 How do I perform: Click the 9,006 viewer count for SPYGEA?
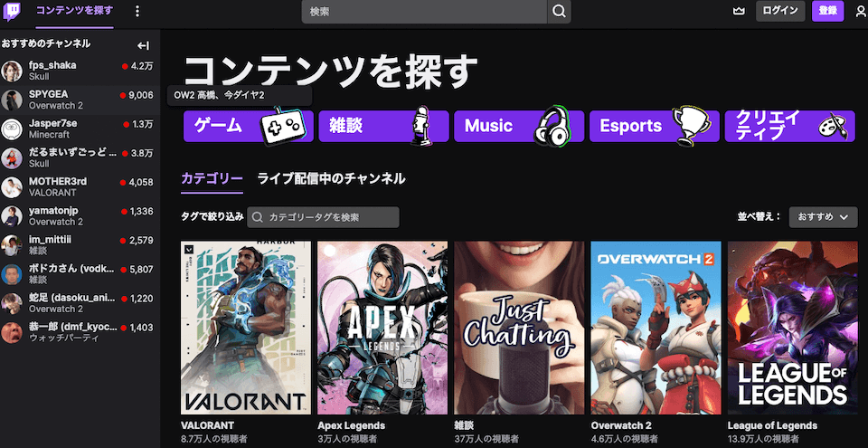click(x=141, y=95)
